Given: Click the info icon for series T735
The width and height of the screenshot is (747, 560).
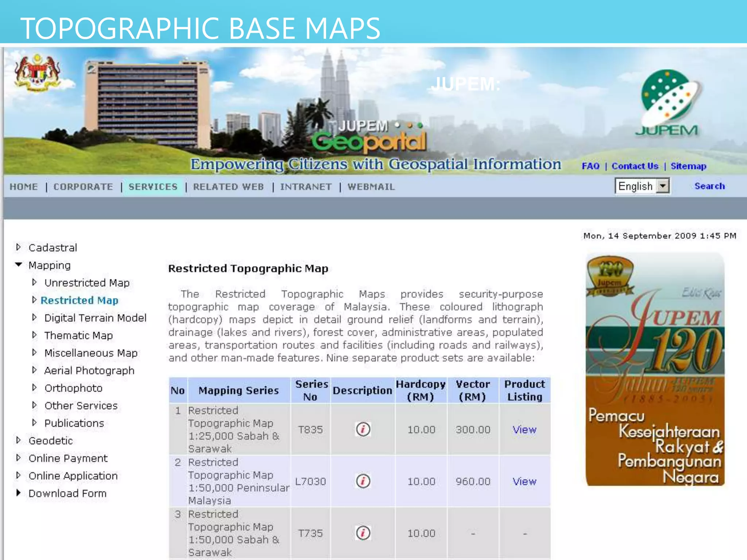Looking at the screenshot, I should (363, 533).
